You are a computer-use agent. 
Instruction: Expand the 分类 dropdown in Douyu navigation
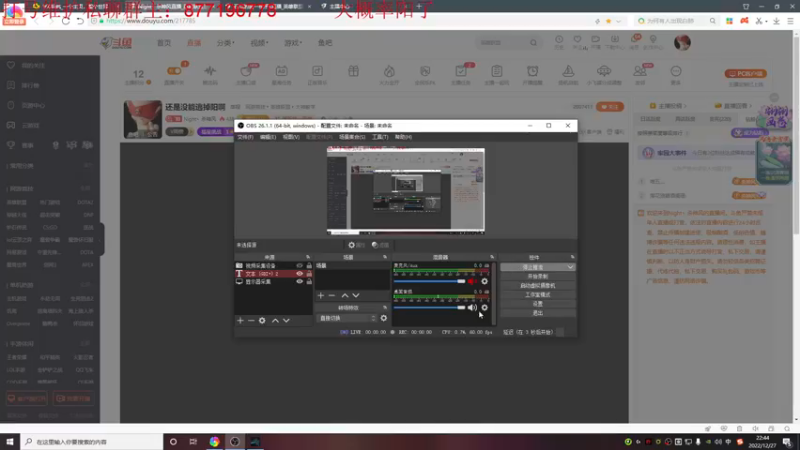pyautogui.click(x=226, y=43)
